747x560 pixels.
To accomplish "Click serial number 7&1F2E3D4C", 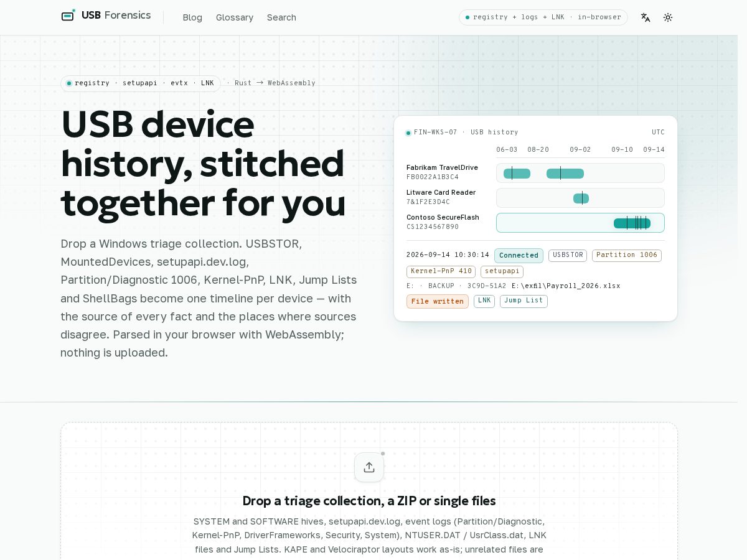I will click(x=428, y=202).
